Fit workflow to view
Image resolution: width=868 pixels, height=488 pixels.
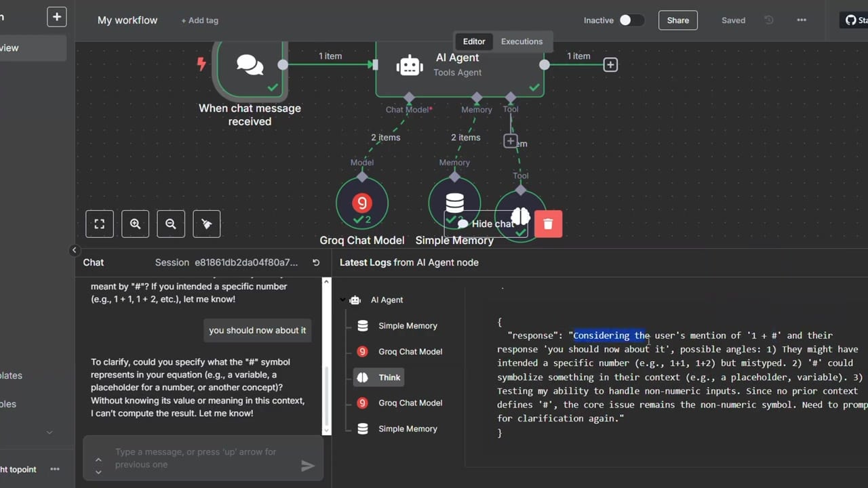100,224
